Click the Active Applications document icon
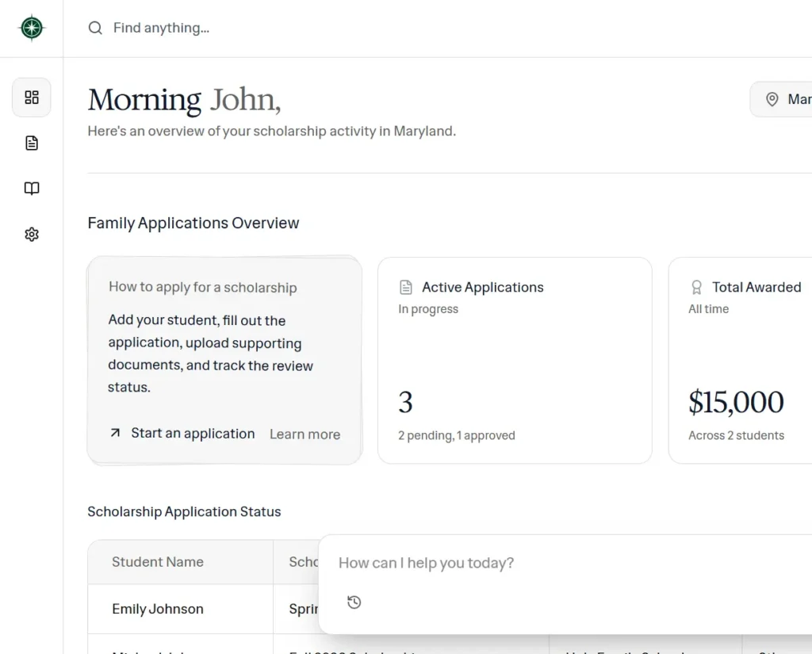The image size is (812, 654). point(406,288)
